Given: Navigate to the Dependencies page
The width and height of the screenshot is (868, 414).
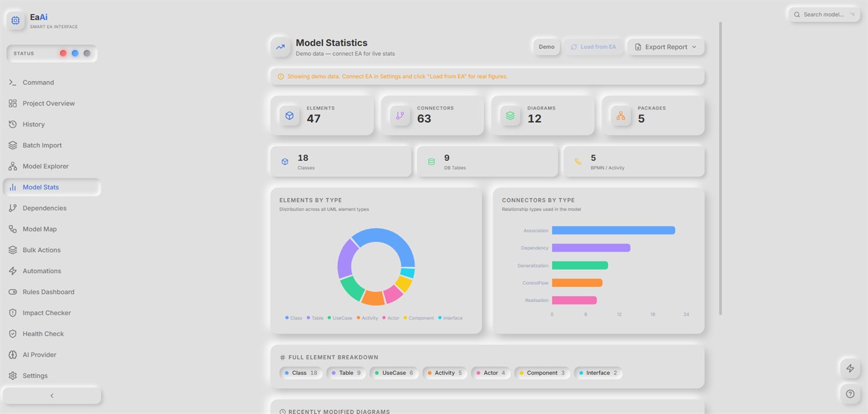Looking at the screenshot, I should coord(52,208).
